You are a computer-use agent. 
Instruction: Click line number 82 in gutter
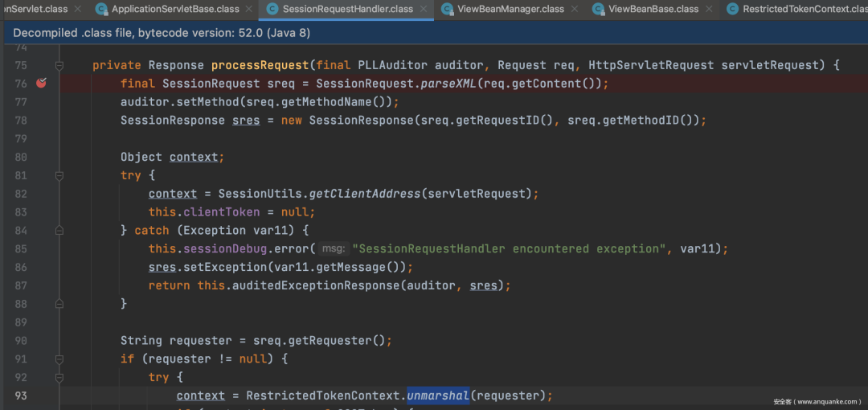(x=20, y=194)
